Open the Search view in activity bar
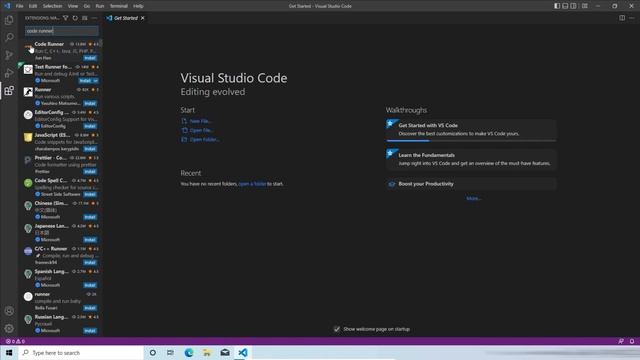 click(x=9, y=38)
